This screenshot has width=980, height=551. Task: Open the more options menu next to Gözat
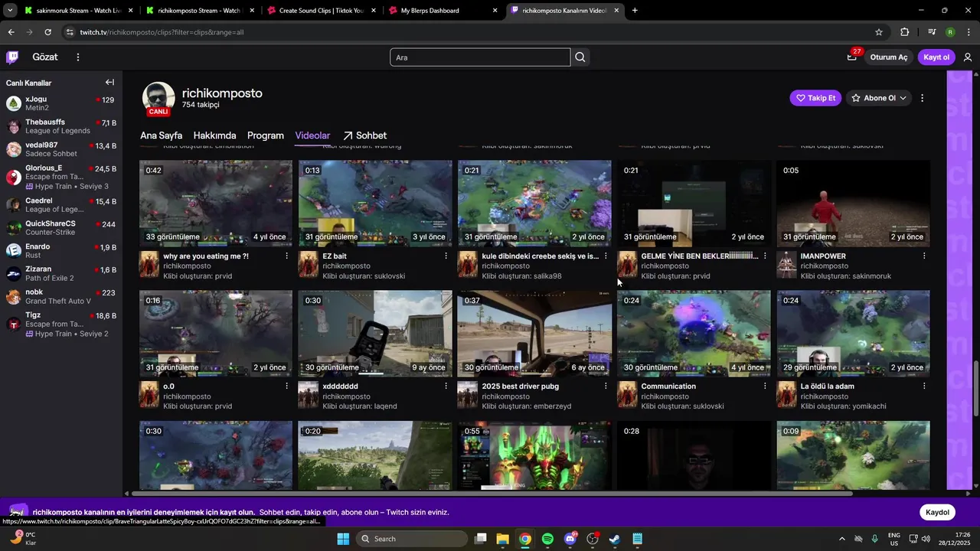pyautogui.click(x=77, y=57)
